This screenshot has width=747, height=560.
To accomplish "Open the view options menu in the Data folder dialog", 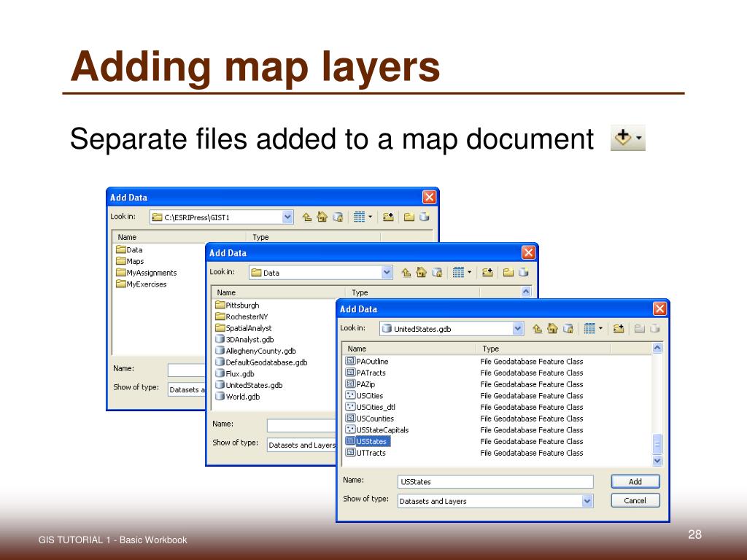I will (x=462, y=273).
